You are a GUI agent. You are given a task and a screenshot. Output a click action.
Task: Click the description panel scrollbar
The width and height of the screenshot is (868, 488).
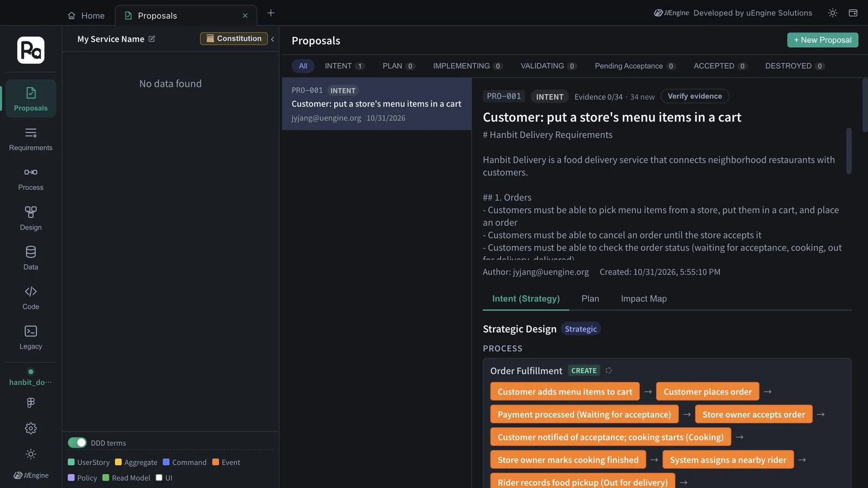849,151
